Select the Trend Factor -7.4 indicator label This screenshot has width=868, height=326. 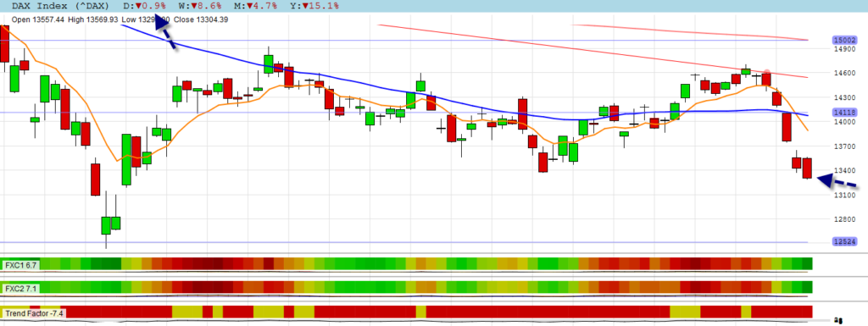(34, 313)
